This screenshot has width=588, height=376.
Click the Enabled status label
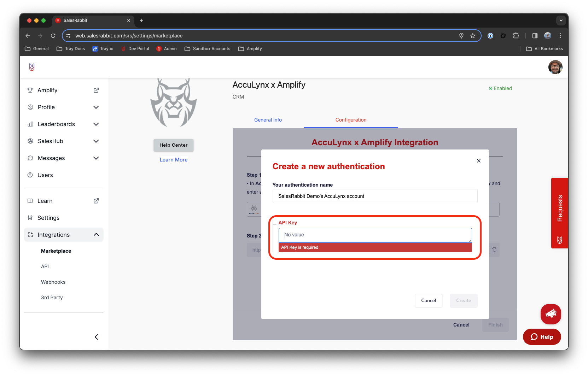click(500, 88)
